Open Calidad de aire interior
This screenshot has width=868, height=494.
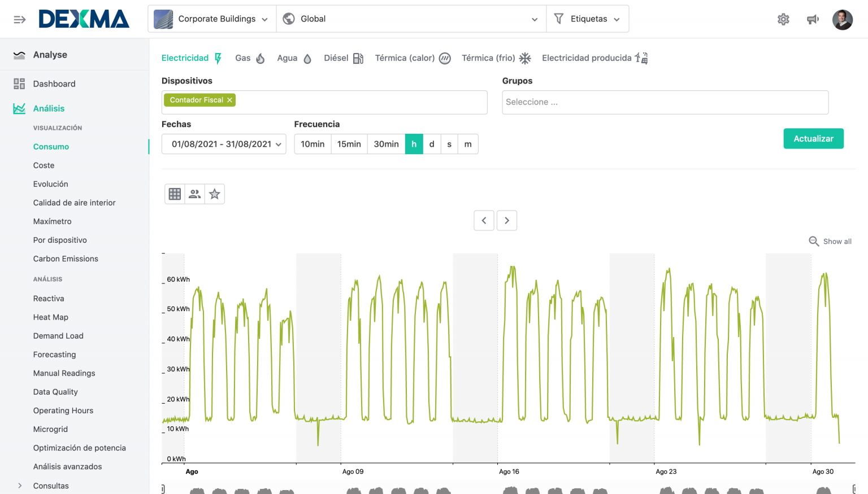(75, 203)
